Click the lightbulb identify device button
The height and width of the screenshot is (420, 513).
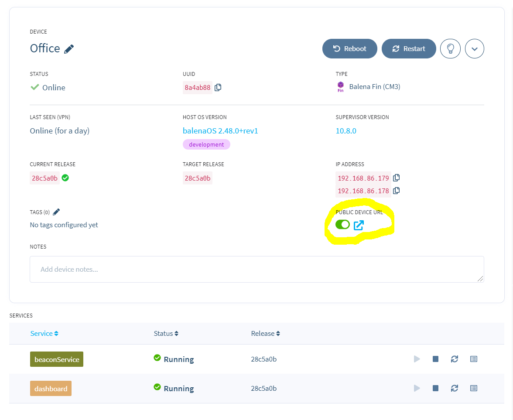pos(450,48)
